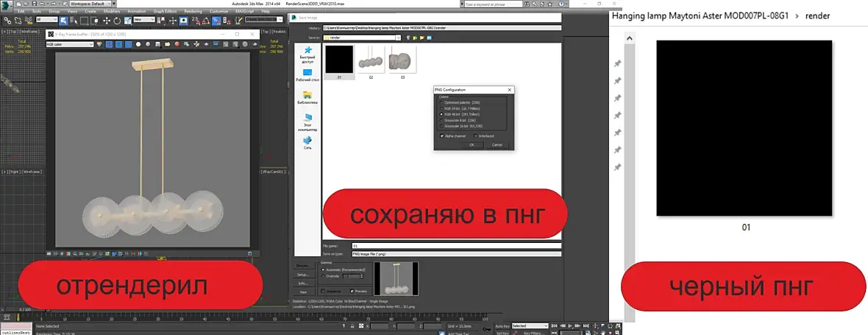Click the Devices... button
Viewport: 868px width, 335px height.
pos(303,266)
